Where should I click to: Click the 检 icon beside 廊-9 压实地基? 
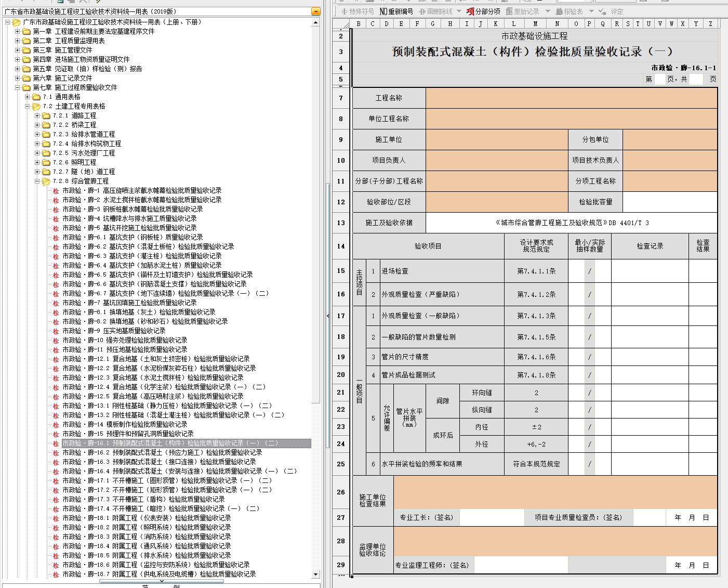point(56,331)
